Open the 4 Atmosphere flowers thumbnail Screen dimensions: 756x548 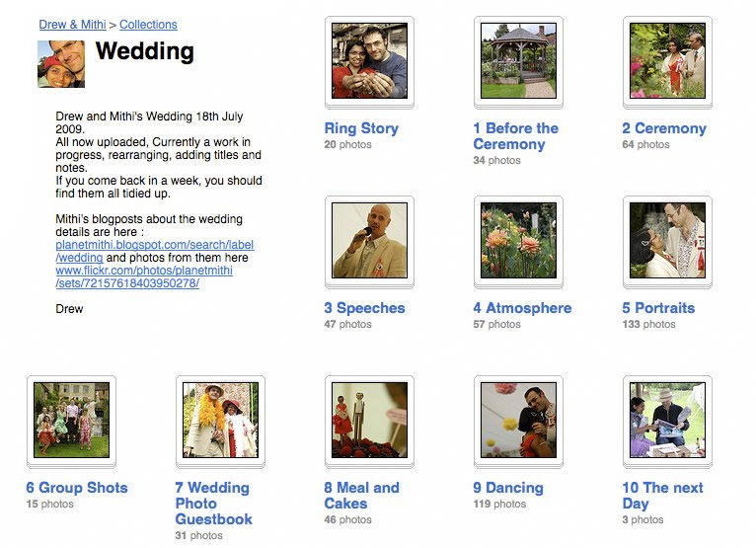click(x=518, y=240)
